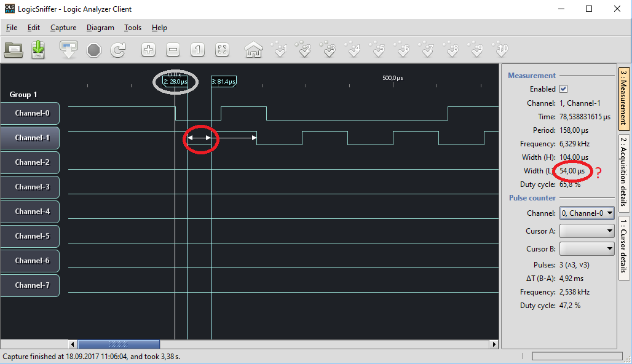
Task: Open the Diagram menu
Action: click(x=100, y=28)
